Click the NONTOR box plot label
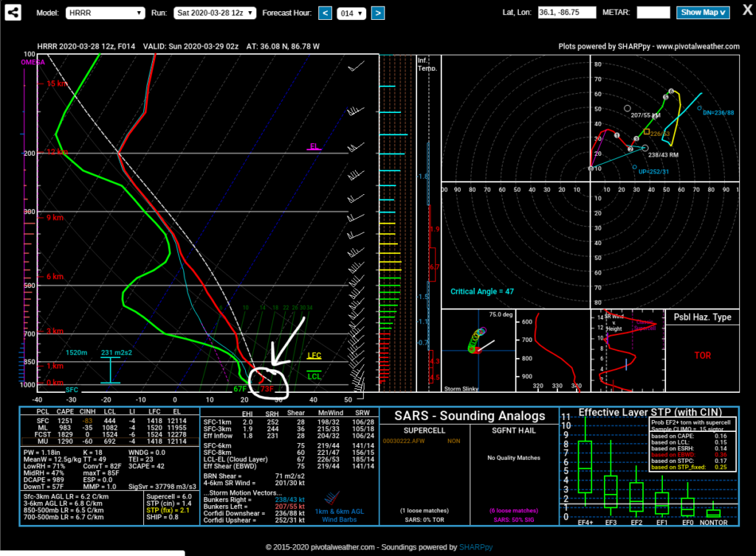This screenshot has height=556, width=756. (714, 523)
